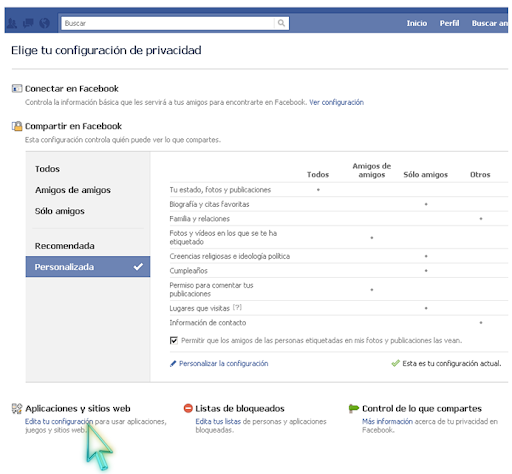512x474 pixels.
Task: Click the 'Sólo amigos' column header
Action: pos(425,175)
